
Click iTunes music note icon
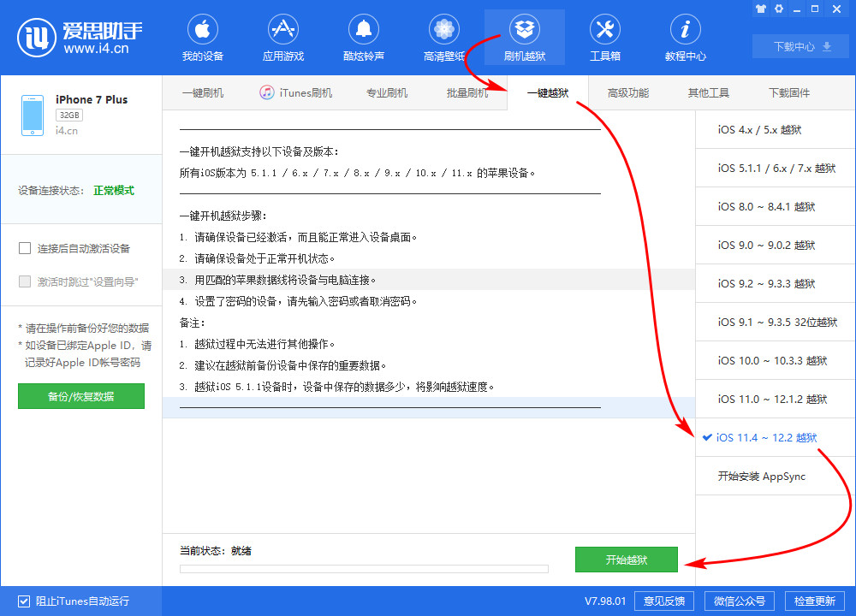(x=266, y=92)
